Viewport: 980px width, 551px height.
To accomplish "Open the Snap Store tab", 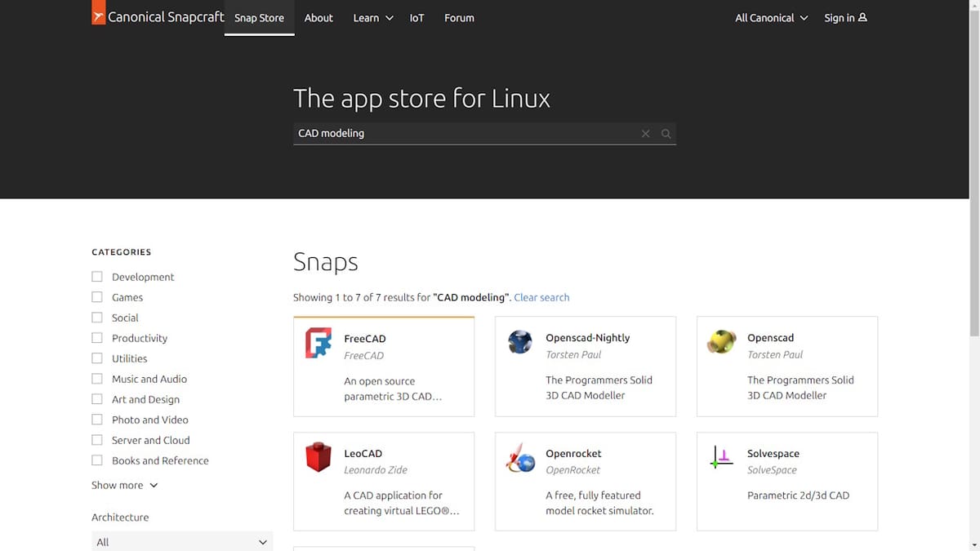I will (259, 18).
